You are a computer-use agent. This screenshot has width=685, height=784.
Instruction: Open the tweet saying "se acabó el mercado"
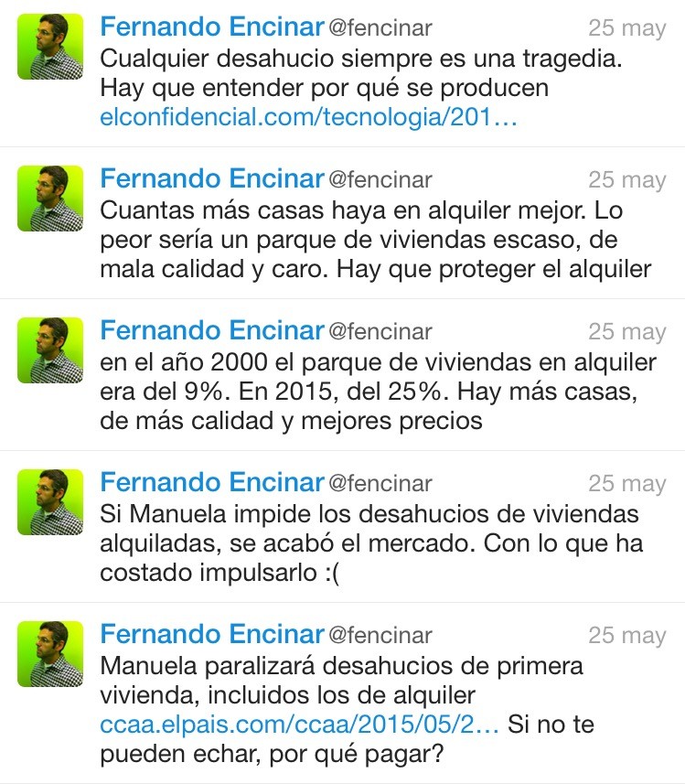(x=375, y=543)
